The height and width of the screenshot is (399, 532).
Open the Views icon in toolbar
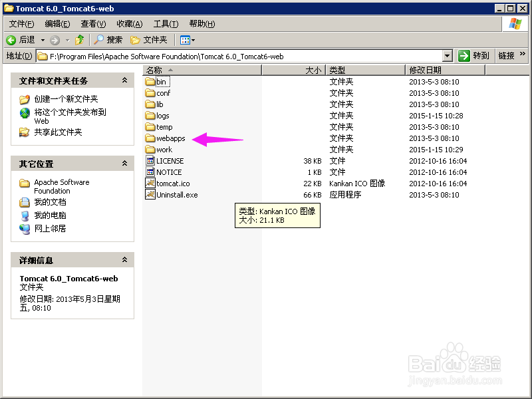click(185, 41)
